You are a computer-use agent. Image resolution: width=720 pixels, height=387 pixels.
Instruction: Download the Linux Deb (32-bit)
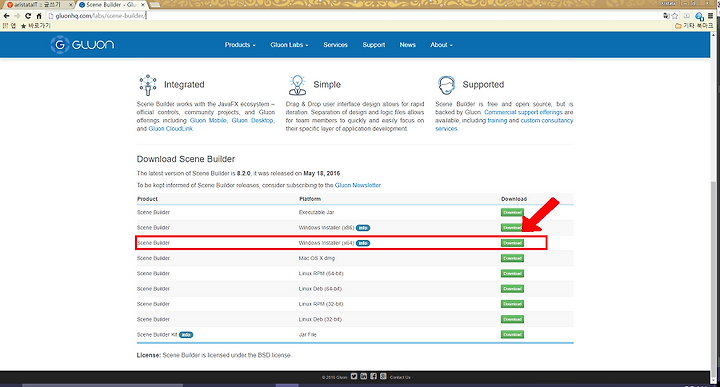pyautogui.click(x=512, y=319)
